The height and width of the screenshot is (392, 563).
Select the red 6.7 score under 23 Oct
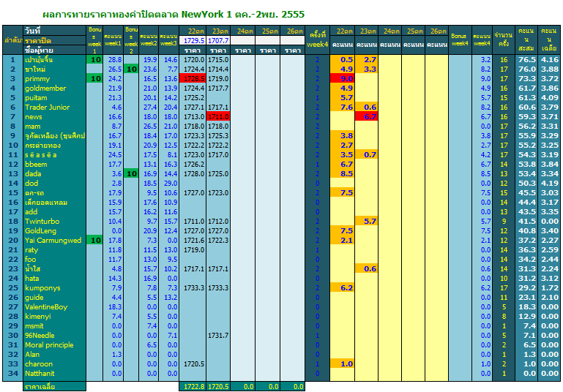(x=366, y=116)
